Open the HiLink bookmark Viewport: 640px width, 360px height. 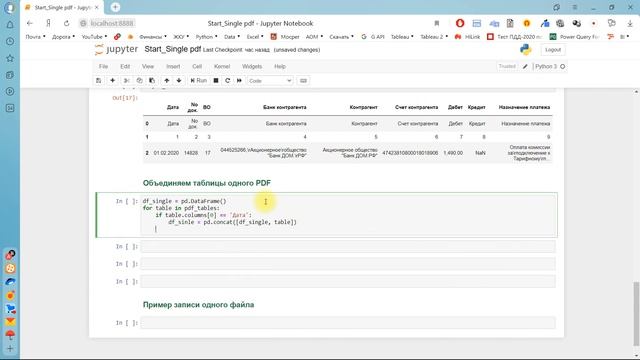467,37
